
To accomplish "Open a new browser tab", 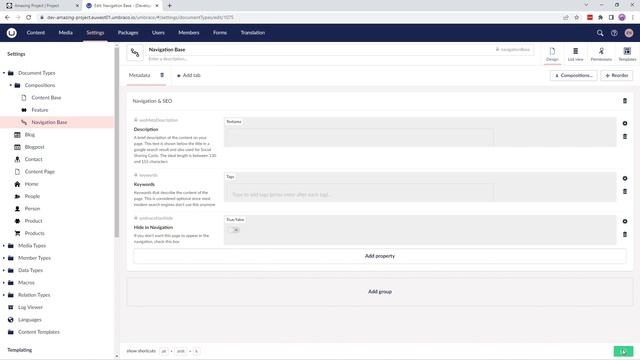I will [x=169, y=6].
